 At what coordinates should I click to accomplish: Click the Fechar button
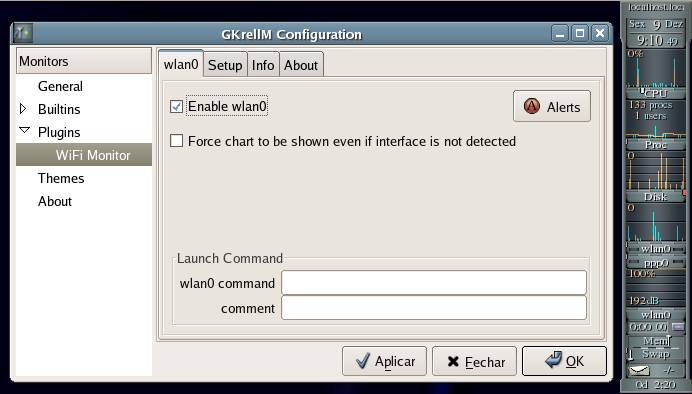(474, 361)
